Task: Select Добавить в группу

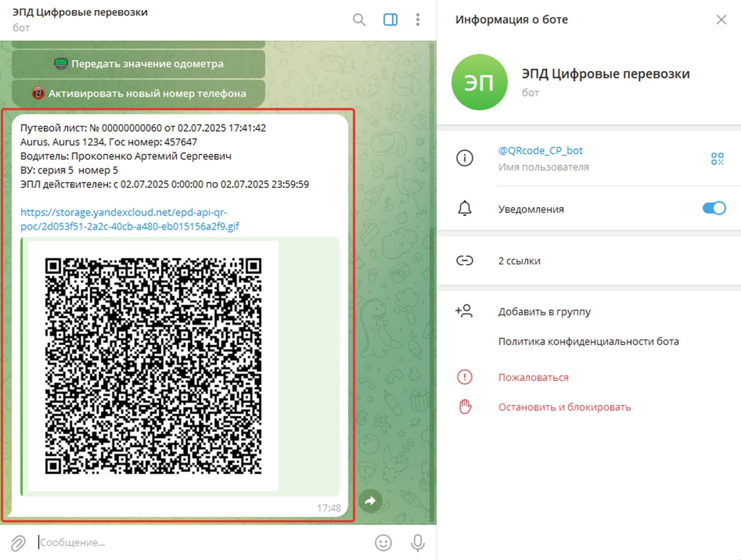Action: coord(544,312)
